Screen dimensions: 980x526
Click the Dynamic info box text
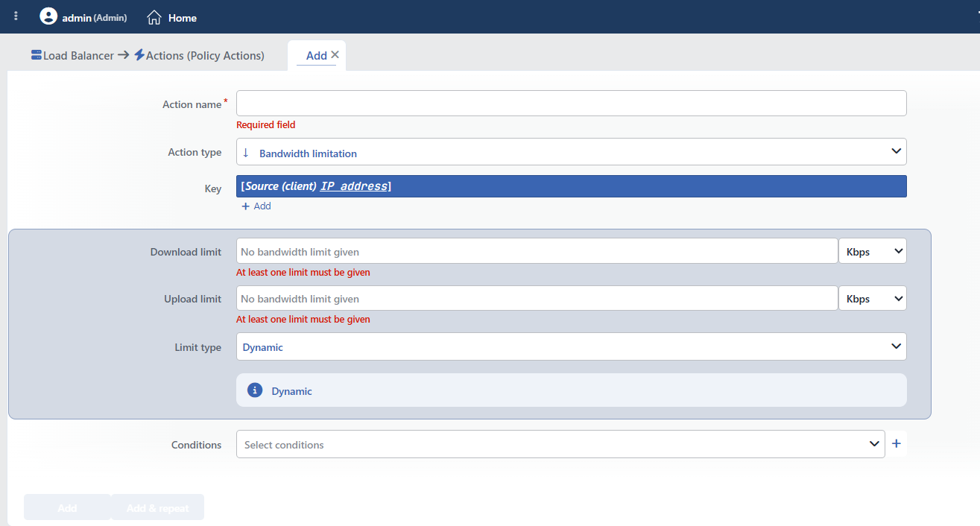click(x=291, y=390)
